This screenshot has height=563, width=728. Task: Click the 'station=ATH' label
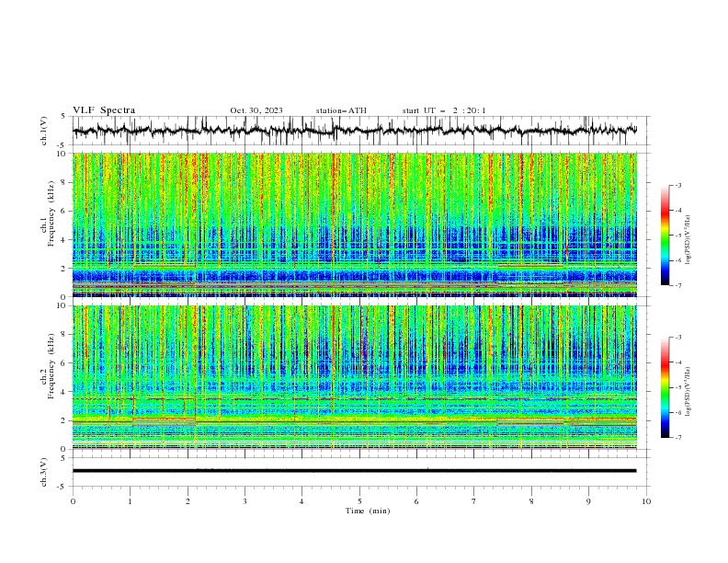click(x=341, y=110)
